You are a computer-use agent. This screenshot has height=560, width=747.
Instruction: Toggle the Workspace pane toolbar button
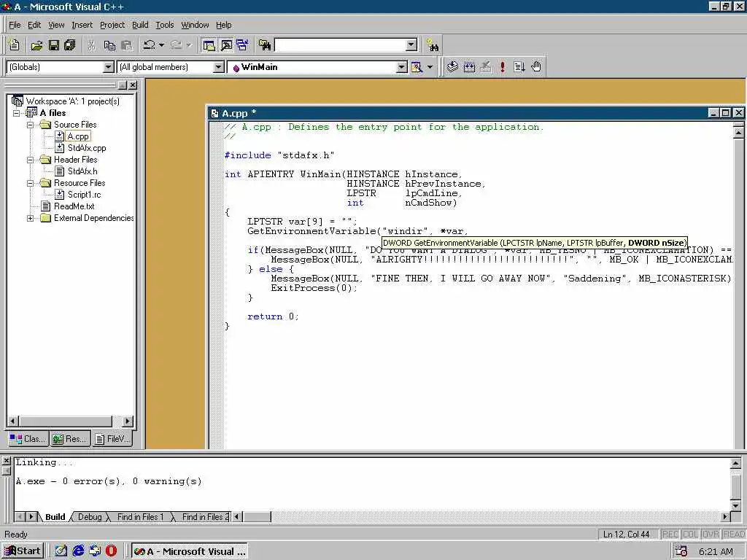[x=209, y=45]
